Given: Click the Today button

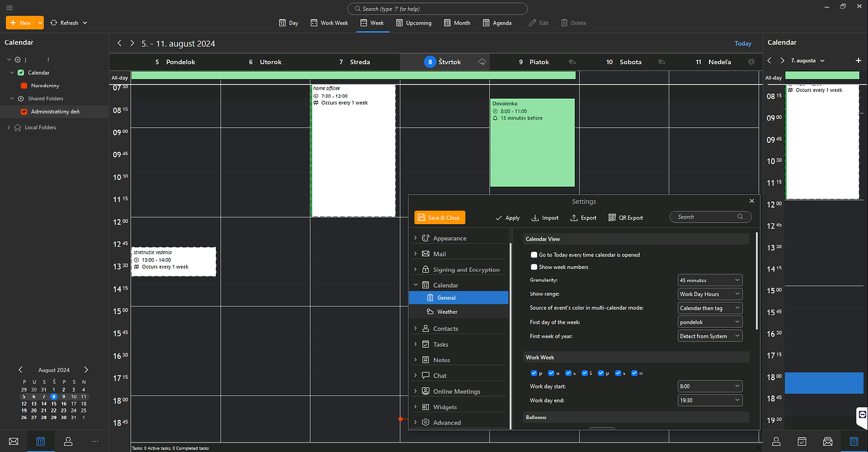Looking at the screenshot, I should (x=743, y=43).
